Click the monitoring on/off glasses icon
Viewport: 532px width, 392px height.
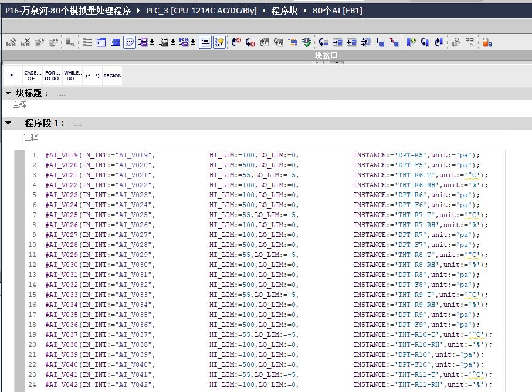(x=470, y=42)
